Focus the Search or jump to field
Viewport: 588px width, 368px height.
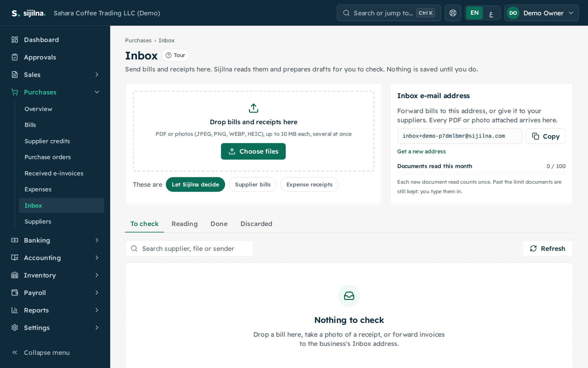pyautogui.click(x=389, y=13)
